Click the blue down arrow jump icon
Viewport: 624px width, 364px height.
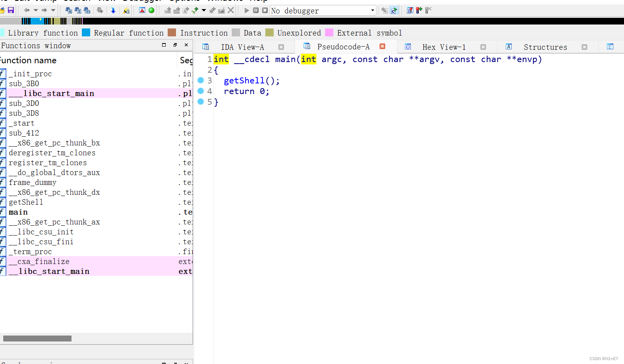113,10
